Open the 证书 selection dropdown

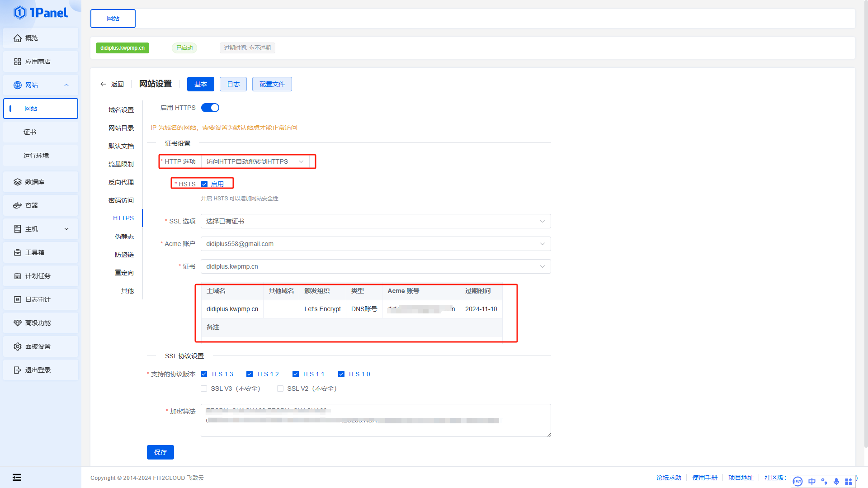click(x=376, y=266)
